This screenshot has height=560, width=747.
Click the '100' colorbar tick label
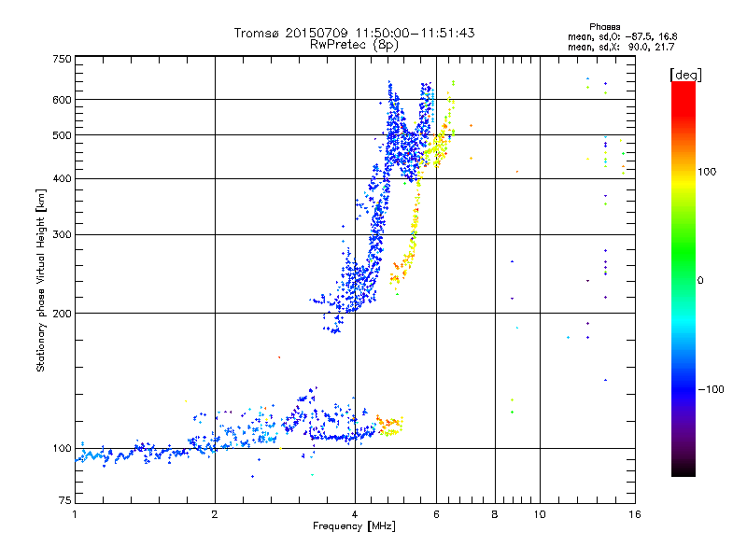click(x=707, y=172)
